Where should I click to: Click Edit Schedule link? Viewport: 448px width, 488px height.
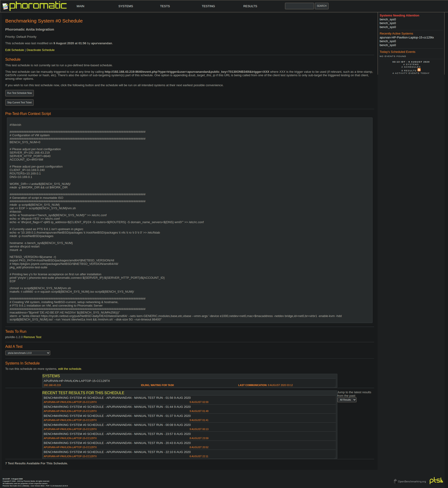(x=15, y=50)
